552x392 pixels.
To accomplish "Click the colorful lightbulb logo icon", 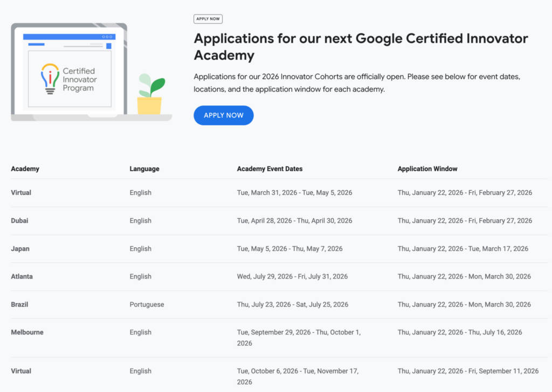I will pos(50,79).
